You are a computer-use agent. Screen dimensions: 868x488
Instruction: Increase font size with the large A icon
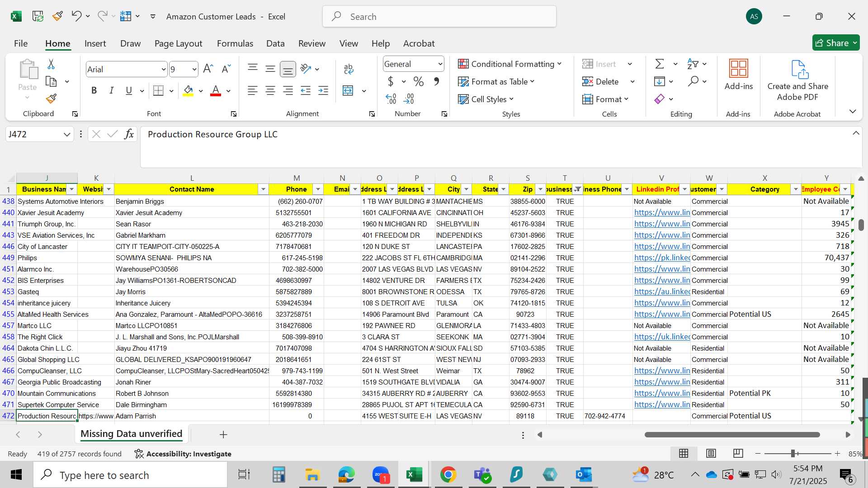click(208, 69)
